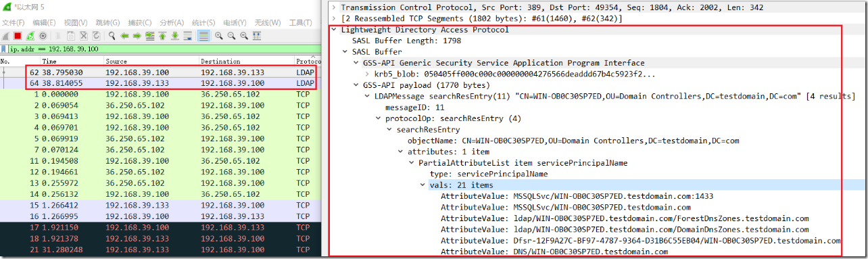The image size is (868, 259).
Task: Reload the capture file icon
Action: click(x=96, y=36)
